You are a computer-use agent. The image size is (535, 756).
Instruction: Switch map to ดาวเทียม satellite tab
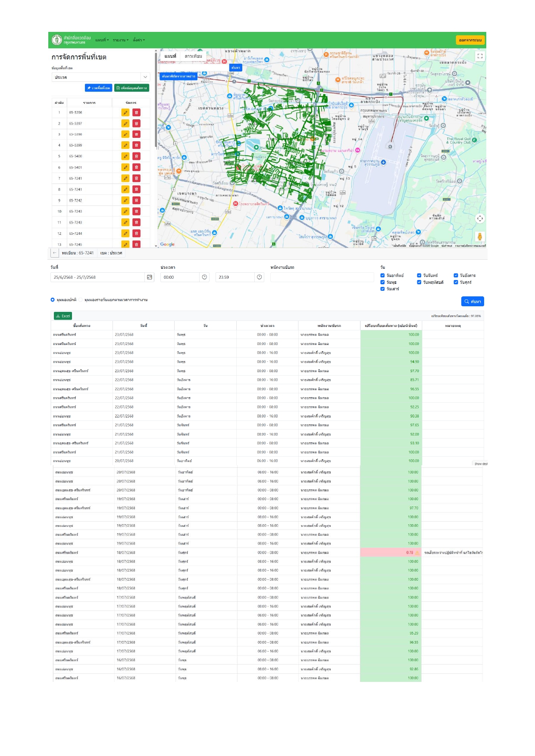click(x=194, y=56)
